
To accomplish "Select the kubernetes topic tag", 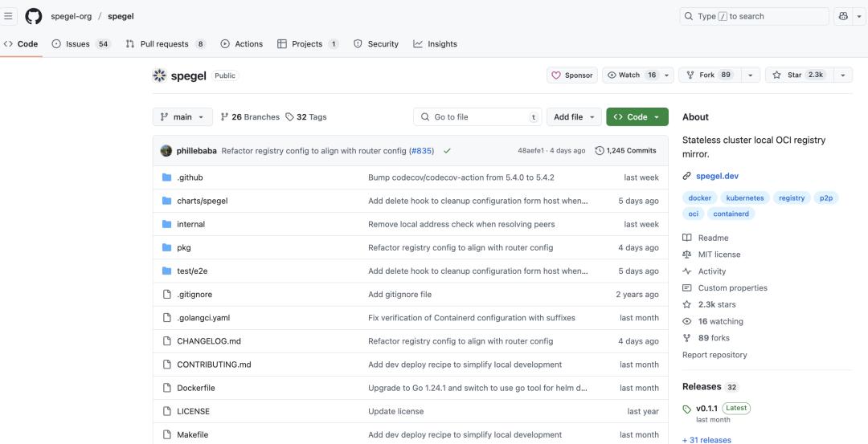I will [744, 198].
